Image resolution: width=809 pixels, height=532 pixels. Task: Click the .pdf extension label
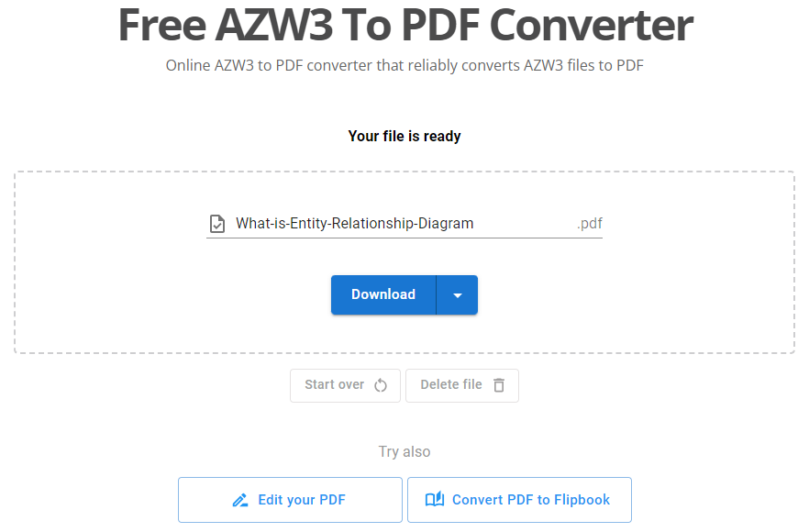pyautogui.click(x=589, y=224)
